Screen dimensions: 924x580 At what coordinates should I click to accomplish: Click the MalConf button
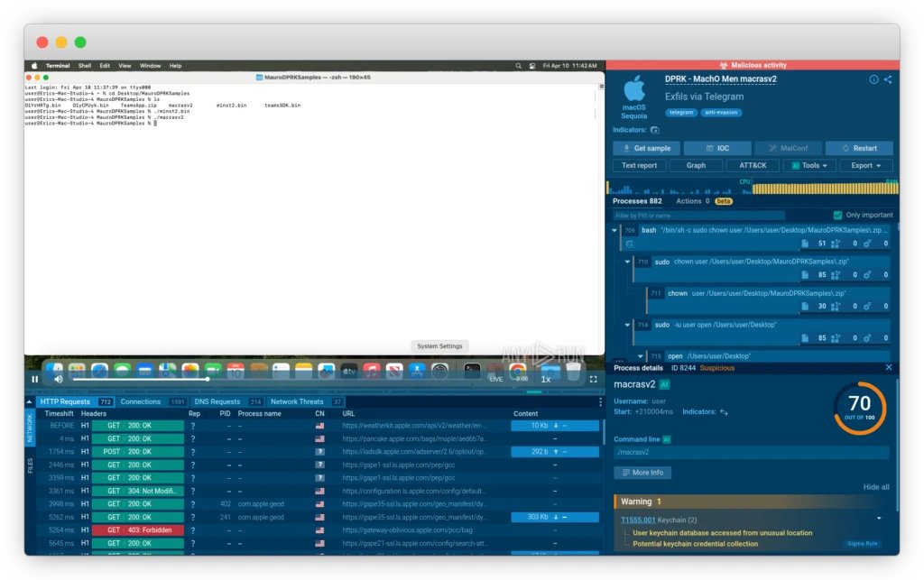(788, 149)
